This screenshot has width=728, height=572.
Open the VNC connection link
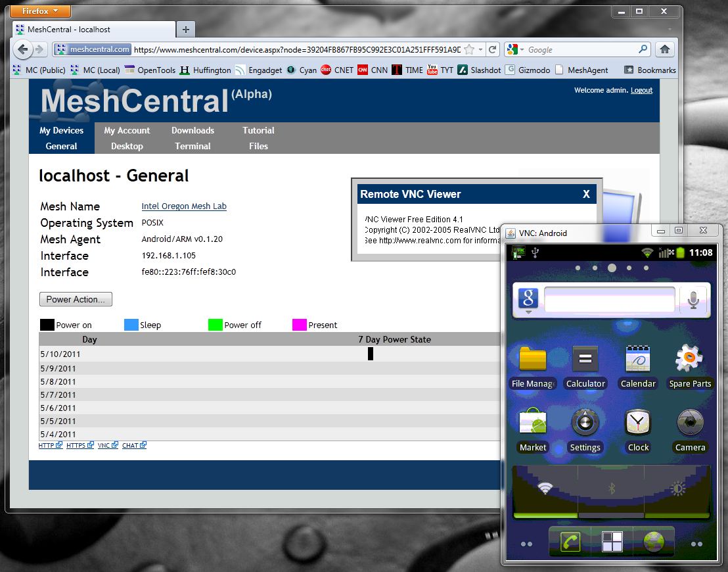click(108, 445)
